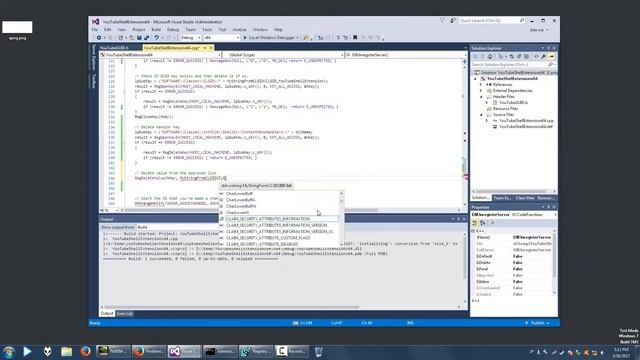640x360 pixels.
Task: Click the Save icon in the toolbar
Action: click(139, 38)
